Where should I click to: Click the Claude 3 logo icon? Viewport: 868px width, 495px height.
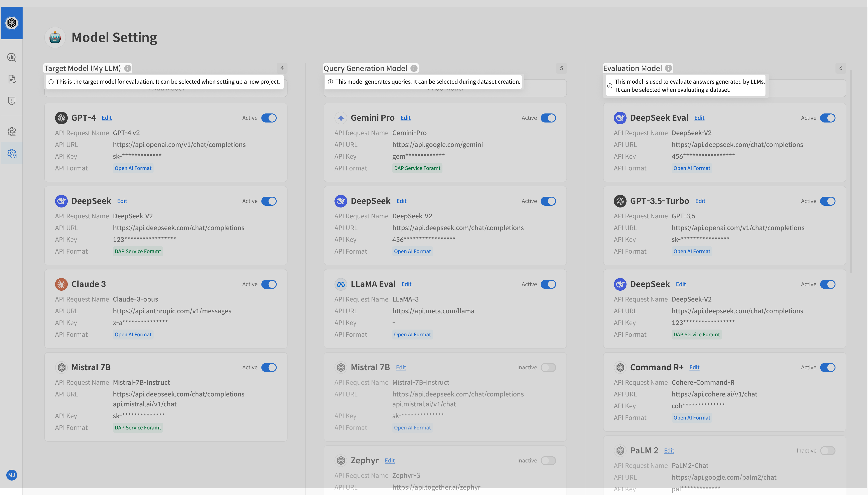pos(61,284)
